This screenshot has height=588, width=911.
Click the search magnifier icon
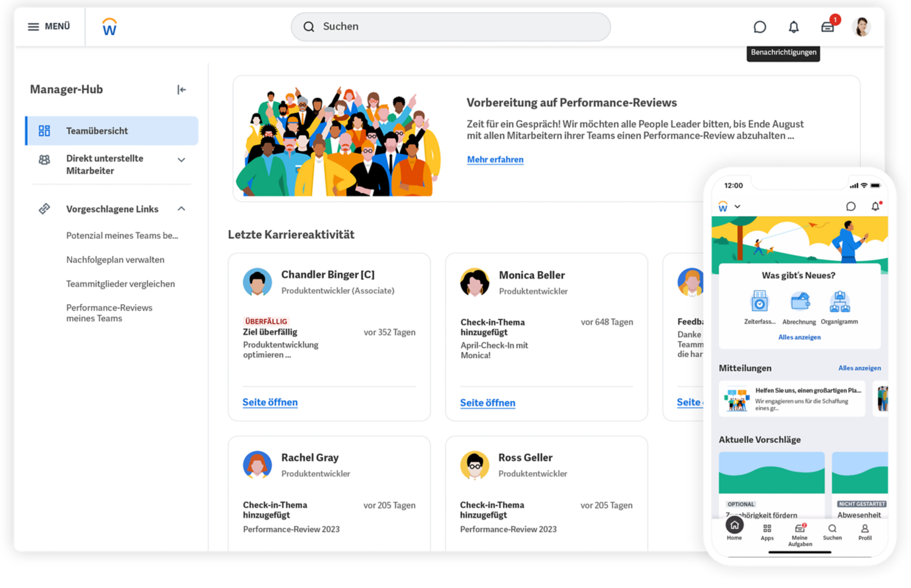[x=309, y=27]
